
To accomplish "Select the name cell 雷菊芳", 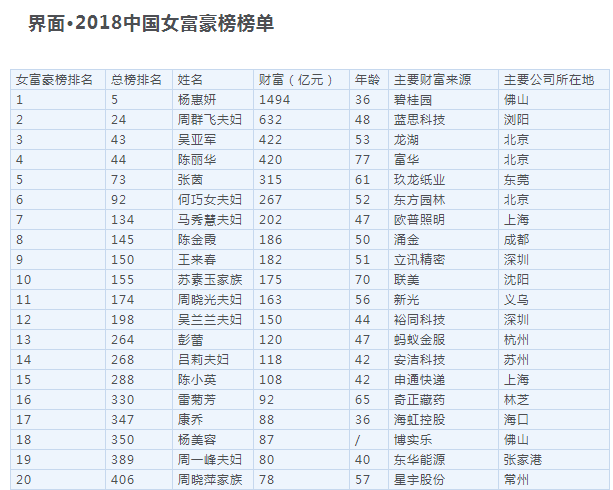I will [x=197, y=399].
